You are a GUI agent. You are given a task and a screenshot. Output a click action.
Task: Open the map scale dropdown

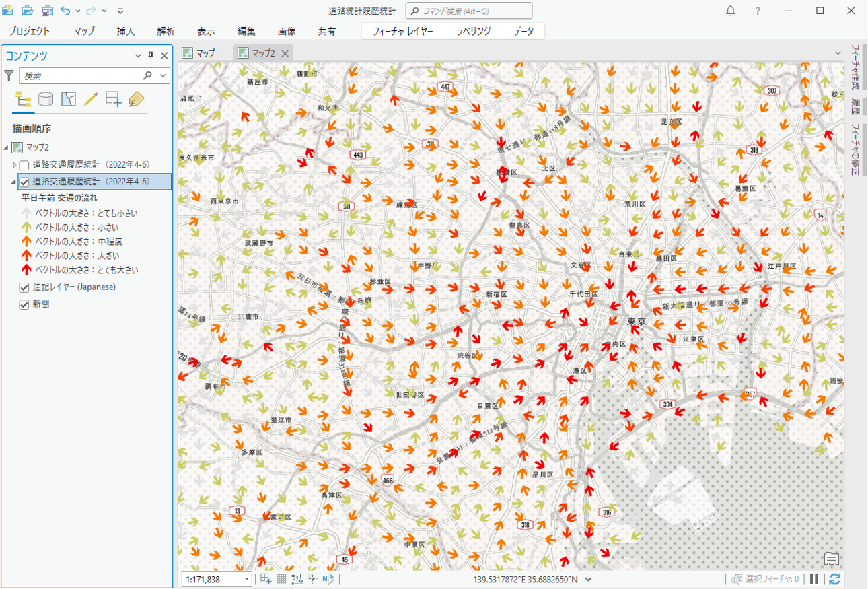pyautogui.click(x=247, y=579)
